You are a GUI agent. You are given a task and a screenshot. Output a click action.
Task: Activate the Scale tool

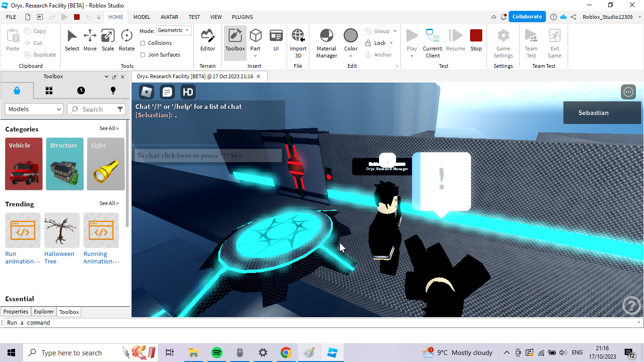[x=108, y=41]
